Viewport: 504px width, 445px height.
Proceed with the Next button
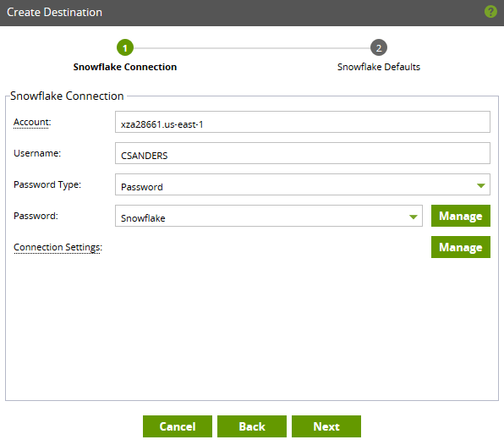(326, 426)
